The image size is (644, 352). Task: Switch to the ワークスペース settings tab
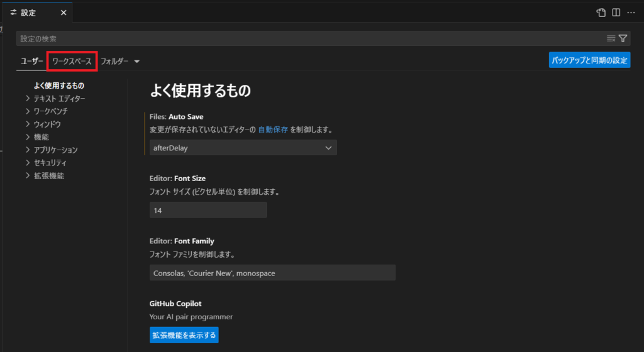coord(72,62)
